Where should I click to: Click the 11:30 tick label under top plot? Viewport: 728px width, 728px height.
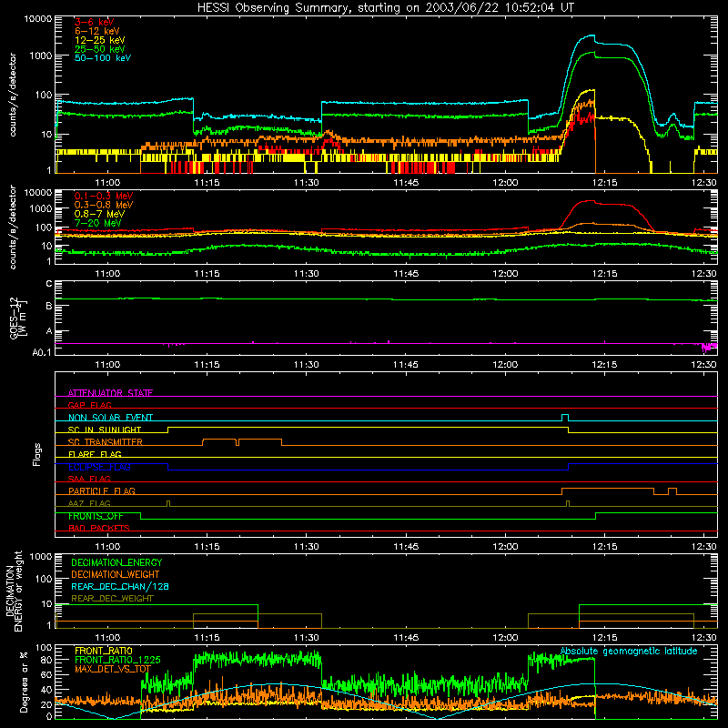(307, 183)
